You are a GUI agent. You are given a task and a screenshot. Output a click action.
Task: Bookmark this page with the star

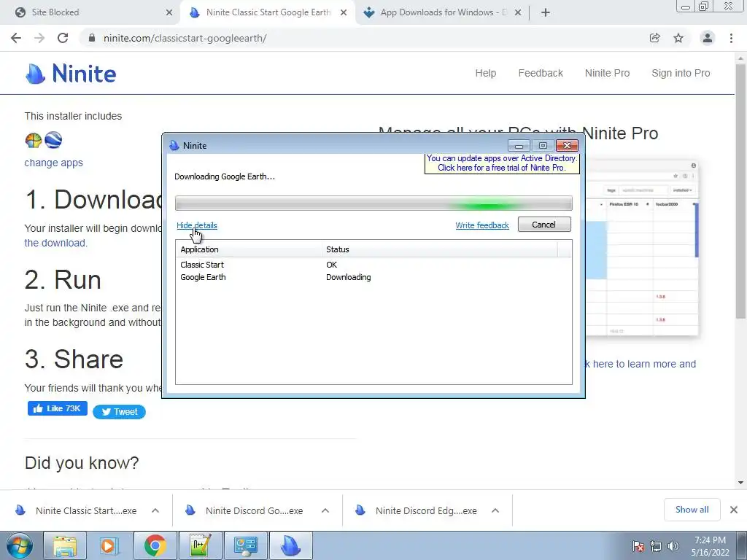678,38
